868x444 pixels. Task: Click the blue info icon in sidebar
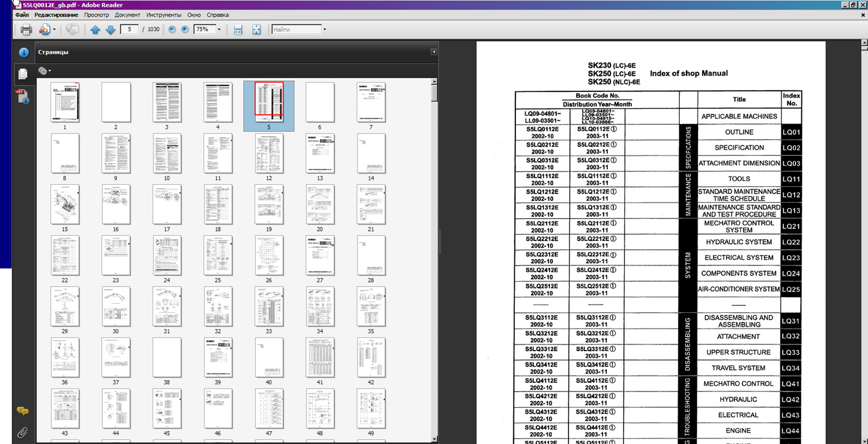23,52
